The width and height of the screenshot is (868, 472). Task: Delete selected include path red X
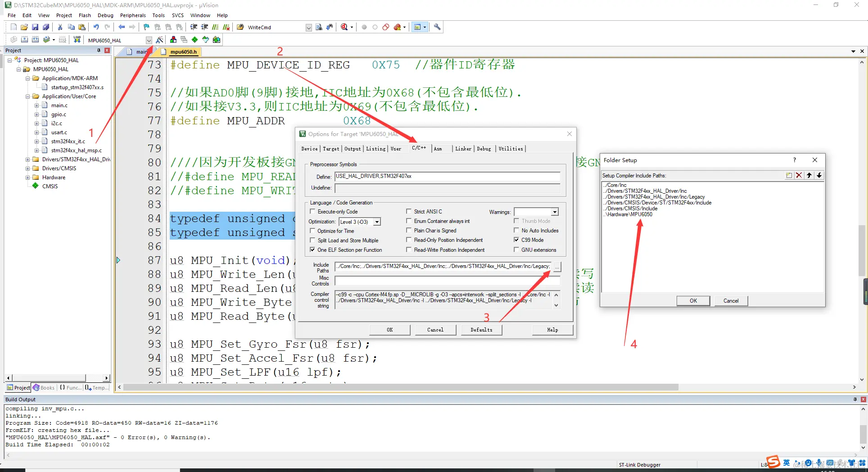pos(799,175)
